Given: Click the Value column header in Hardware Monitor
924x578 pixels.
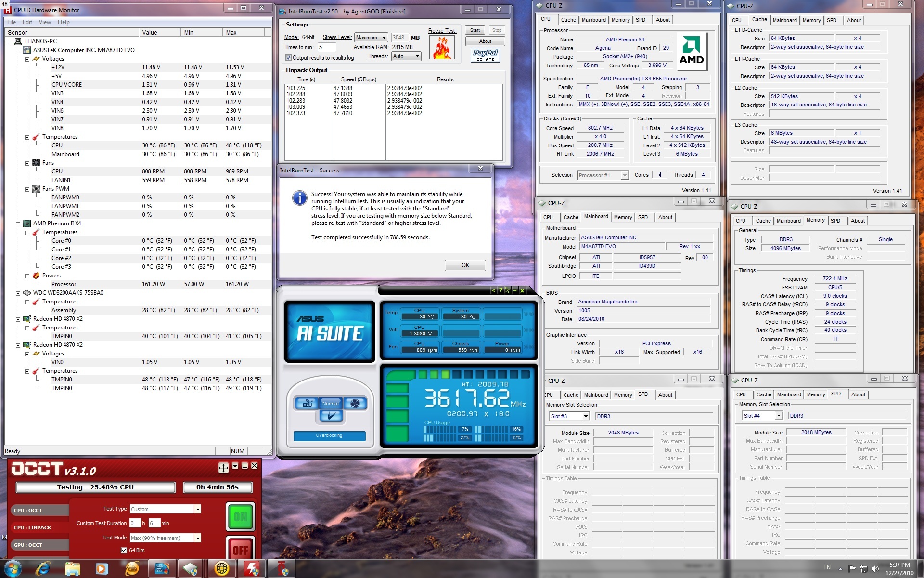Looking at the screenshot, I should pyautogui.click(x=160, y=32).
